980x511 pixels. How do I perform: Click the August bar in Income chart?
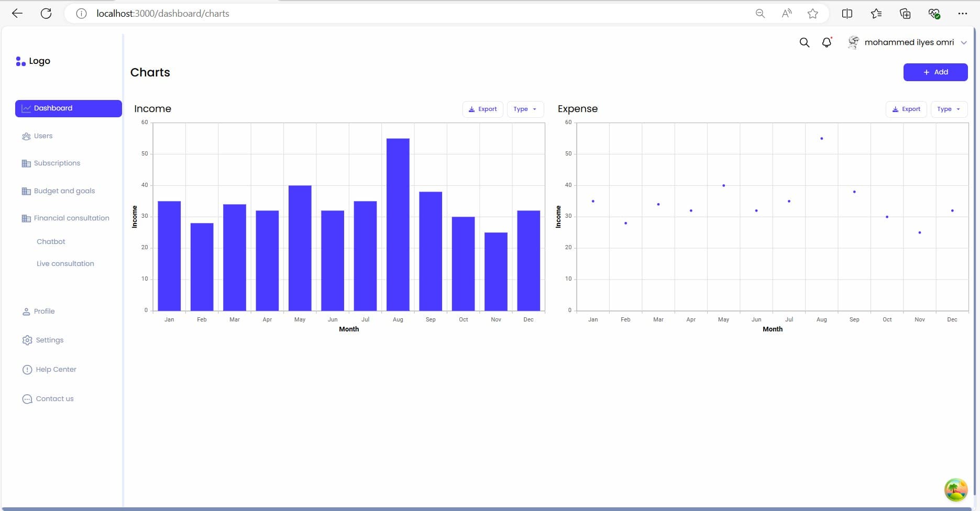click(398, 225)
